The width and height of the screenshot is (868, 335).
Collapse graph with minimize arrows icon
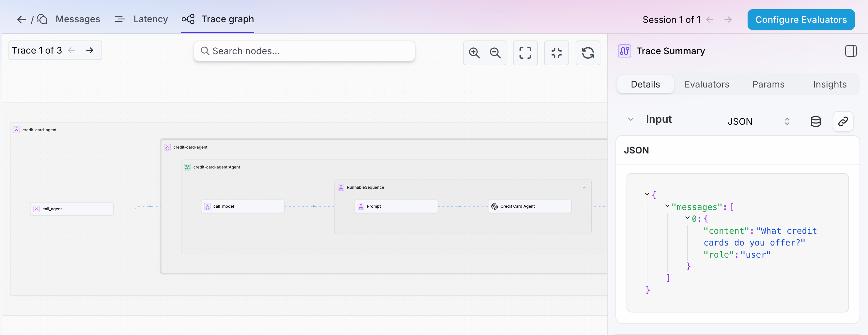(x=556, y=53)
